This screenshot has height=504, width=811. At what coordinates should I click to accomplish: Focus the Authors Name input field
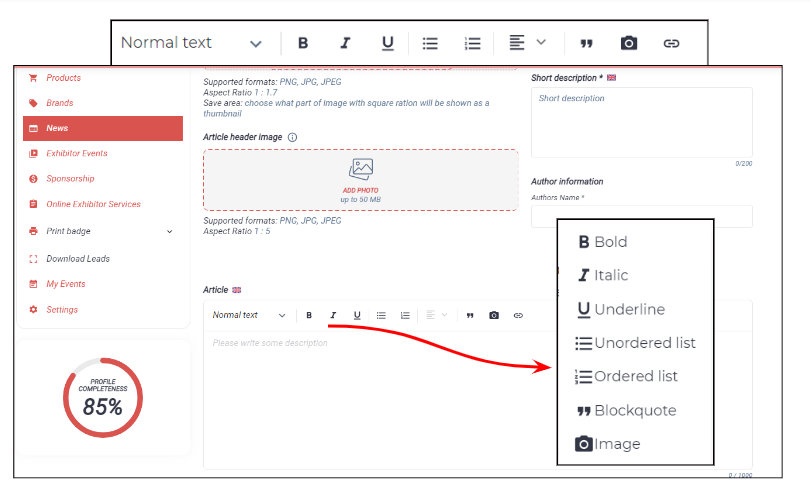(x=641, y=216)
